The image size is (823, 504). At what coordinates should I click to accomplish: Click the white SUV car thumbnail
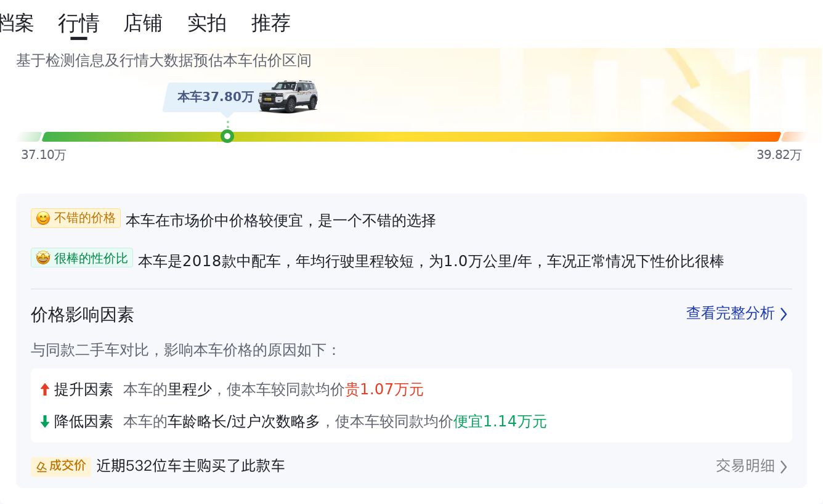tap(288, 96)
